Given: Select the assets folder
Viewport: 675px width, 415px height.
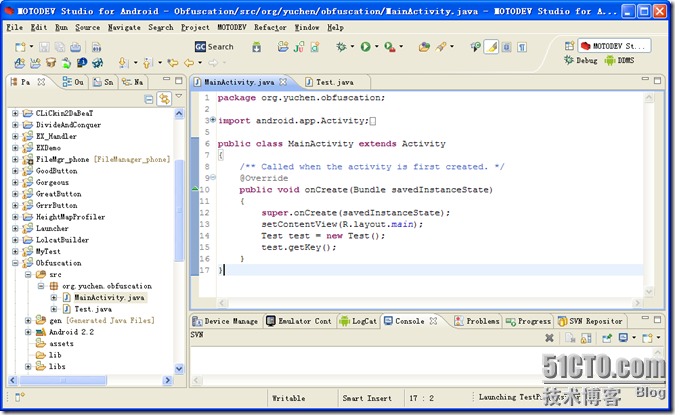Looking at the screenshot, I should tap(61, 344).
